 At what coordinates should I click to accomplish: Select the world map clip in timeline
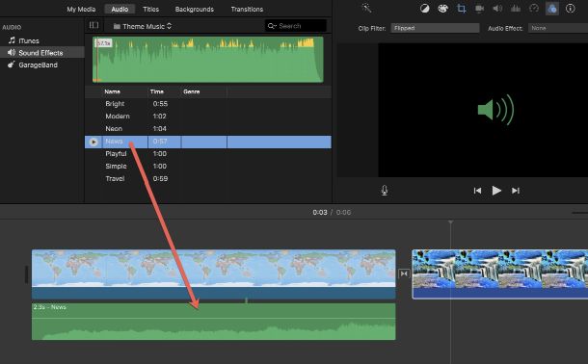pos(214,274)
